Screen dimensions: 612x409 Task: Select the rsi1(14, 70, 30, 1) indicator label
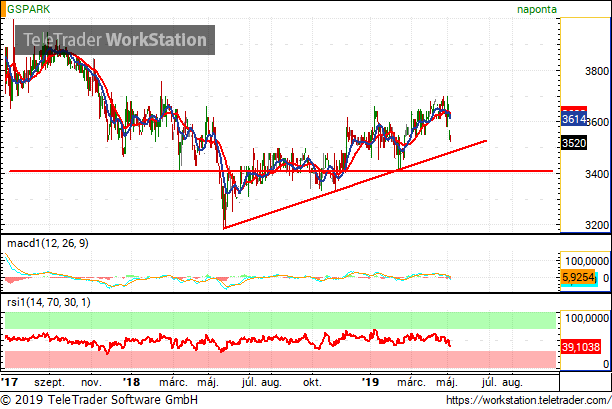(x=49, y=302)
